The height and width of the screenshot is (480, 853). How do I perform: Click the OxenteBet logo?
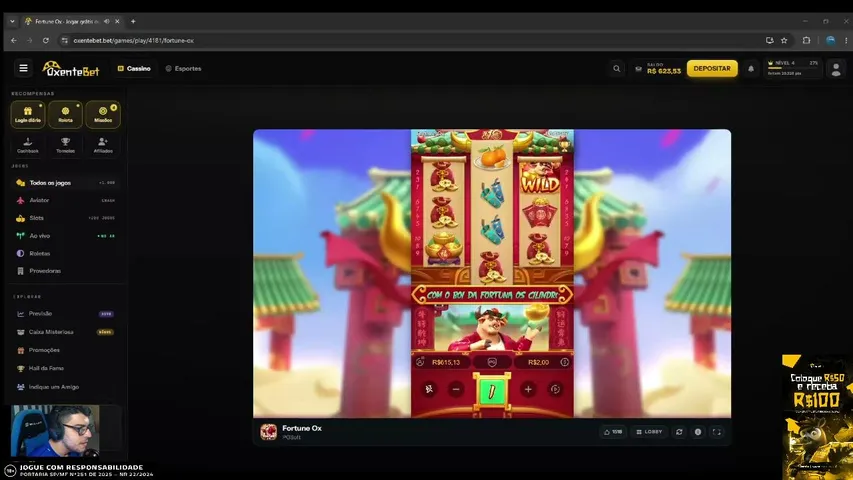coord(71,69)
